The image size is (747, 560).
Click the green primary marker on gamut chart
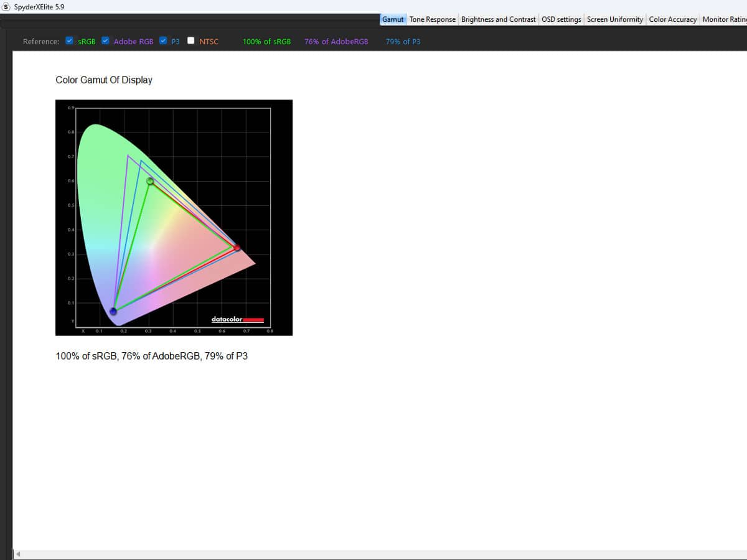[x=150, y=181]
